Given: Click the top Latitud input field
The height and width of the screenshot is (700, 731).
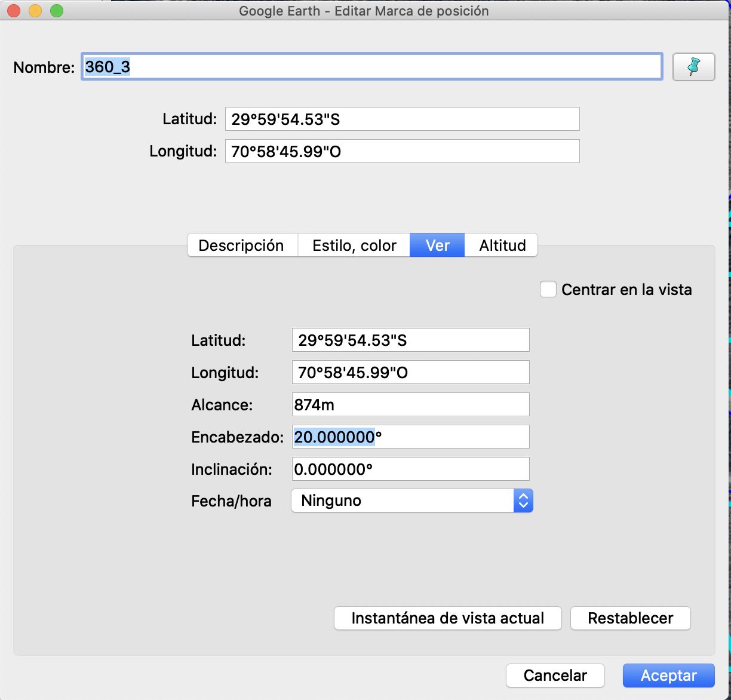Looking at the screenshot, I should coord(402,119).
